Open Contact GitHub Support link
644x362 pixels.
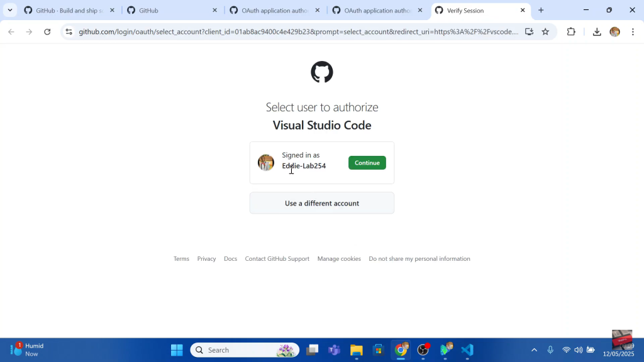click(277, 258)
